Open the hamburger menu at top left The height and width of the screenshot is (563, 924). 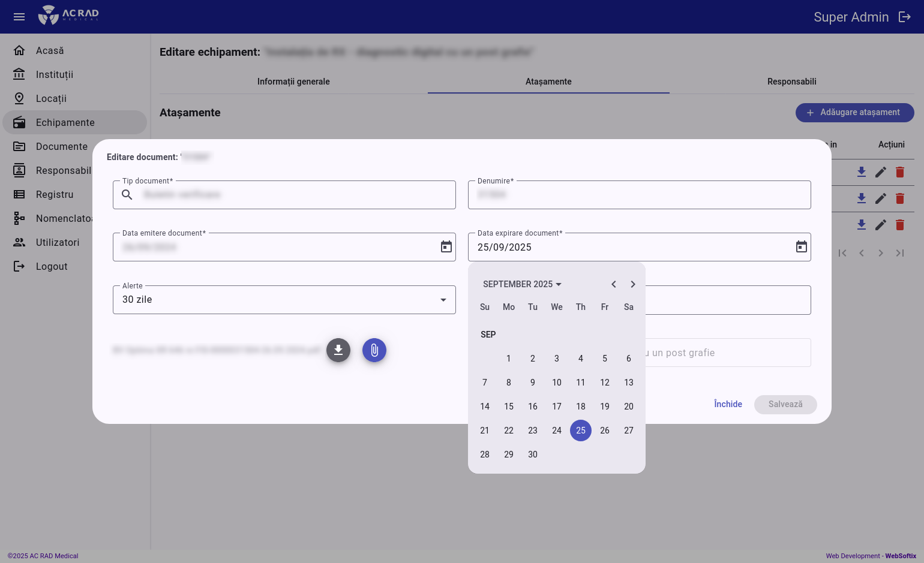[x=19, y=17]
